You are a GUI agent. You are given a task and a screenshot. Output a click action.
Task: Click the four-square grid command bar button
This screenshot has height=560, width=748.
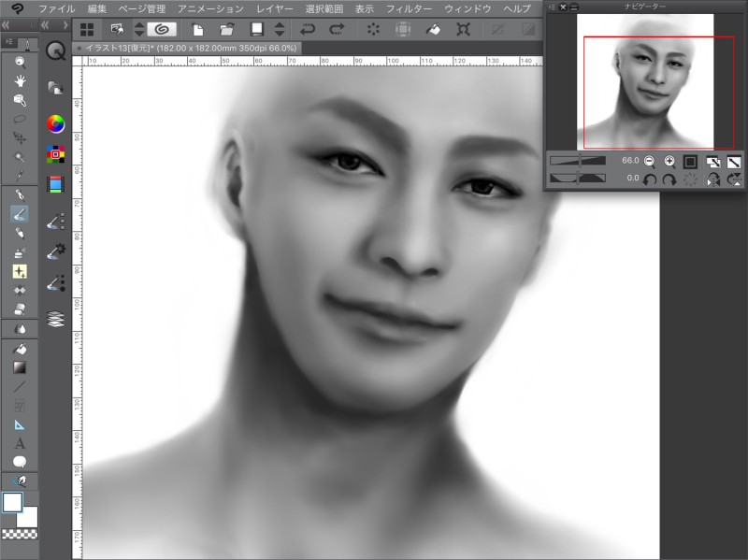point(87,30)
